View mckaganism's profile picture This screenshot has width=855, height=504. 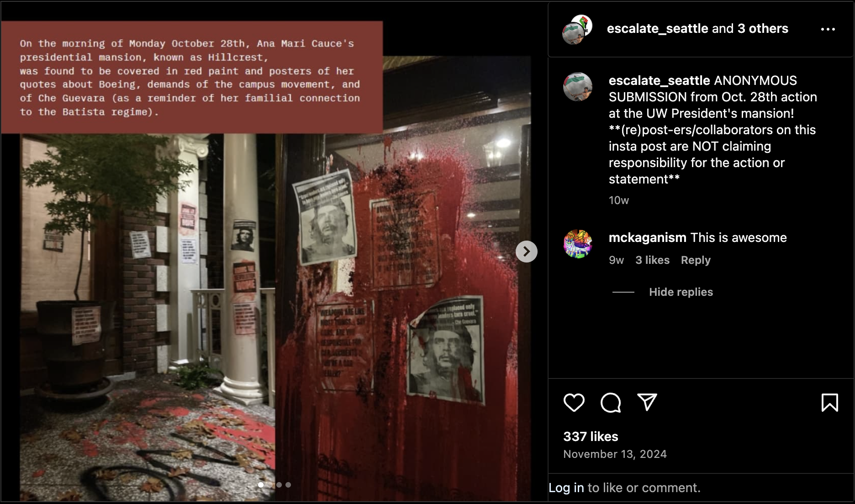(x=577, y=244)
